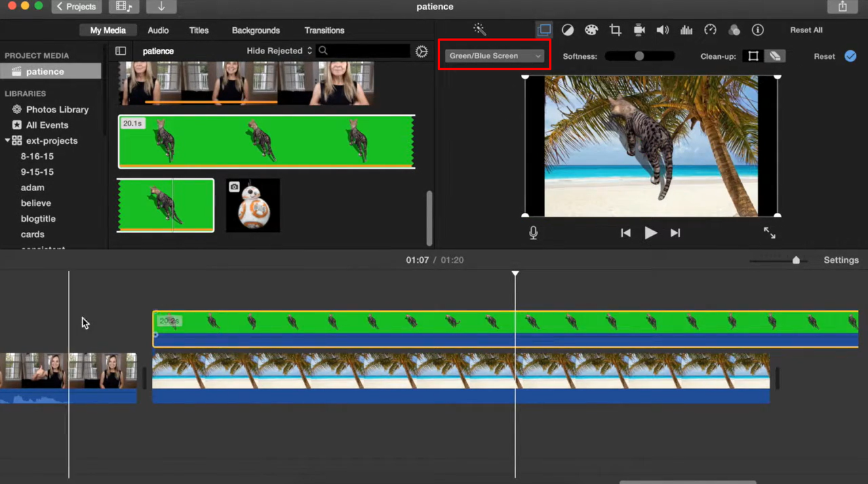
Task: Select the video overlay settings icon
Action: click(544, 30)
